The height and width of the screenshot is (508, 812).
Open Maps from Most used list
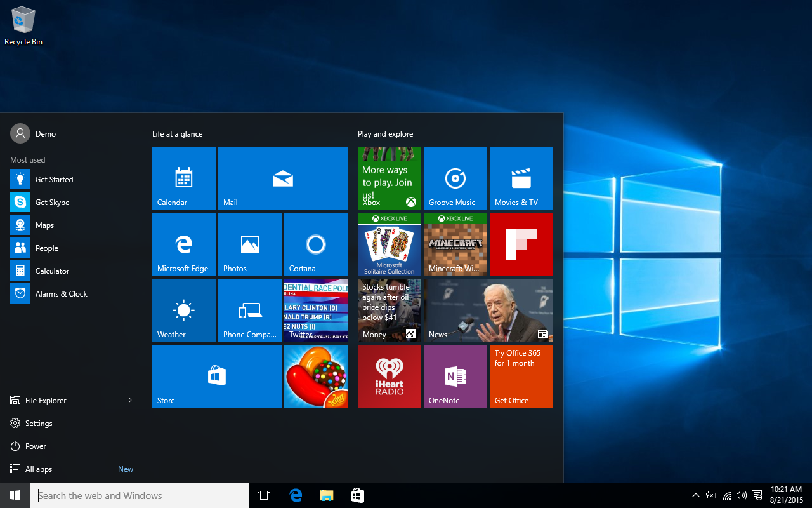pos(72,225)
